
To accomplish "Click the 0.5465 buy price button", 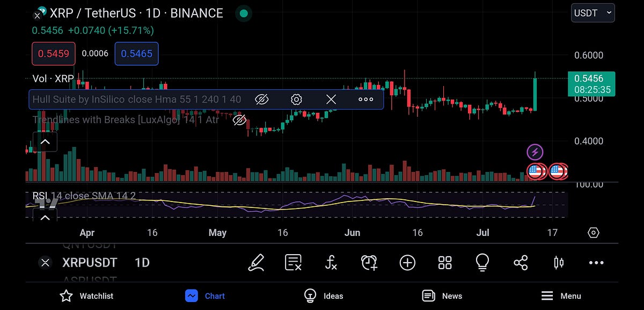I will (136, 54).
